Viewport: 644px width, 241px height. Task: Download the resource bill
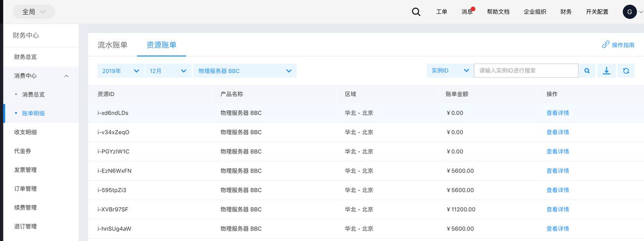click(606, 71)
